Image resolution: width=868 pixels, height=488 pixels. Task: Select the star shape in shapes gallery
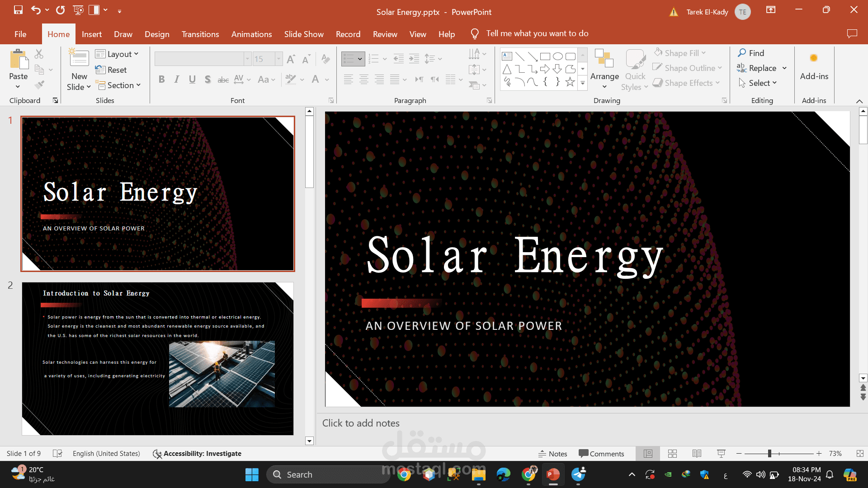[x=570, y=82]
